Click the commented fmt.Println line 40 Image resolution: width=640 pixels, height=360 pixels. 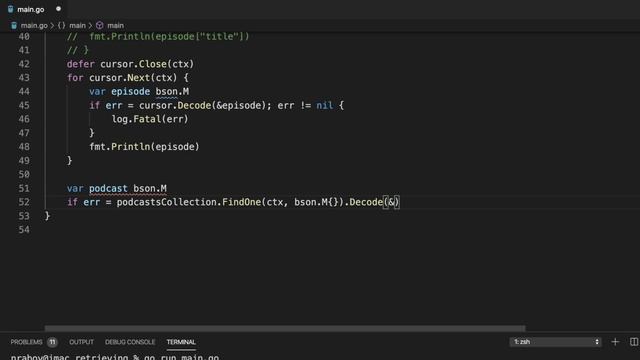pos(158,36)
